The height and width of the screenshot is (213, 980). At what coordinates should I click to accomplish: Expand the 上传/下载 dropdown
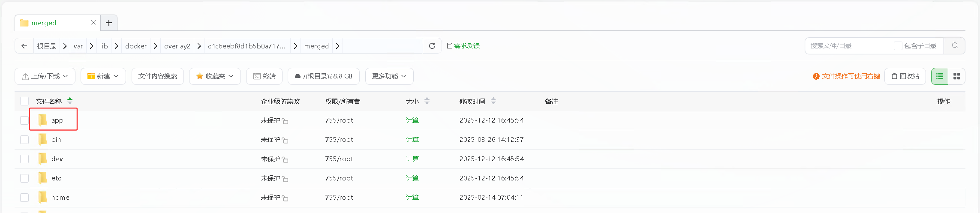click(45, 76)
